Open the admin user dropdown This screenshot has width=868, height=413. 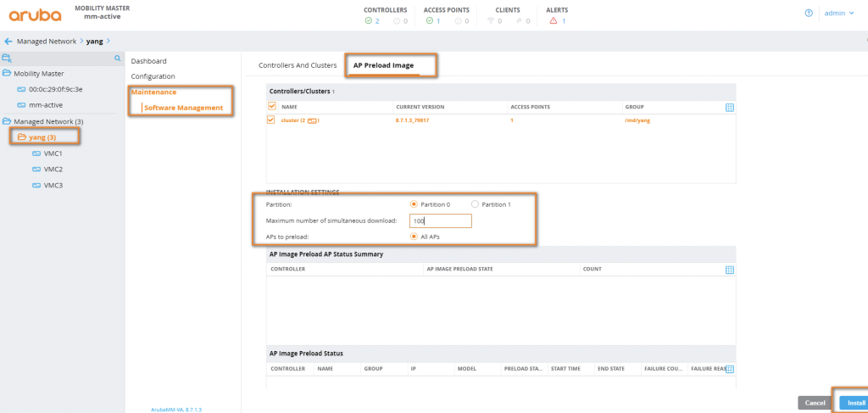click(x=839, y=14)
